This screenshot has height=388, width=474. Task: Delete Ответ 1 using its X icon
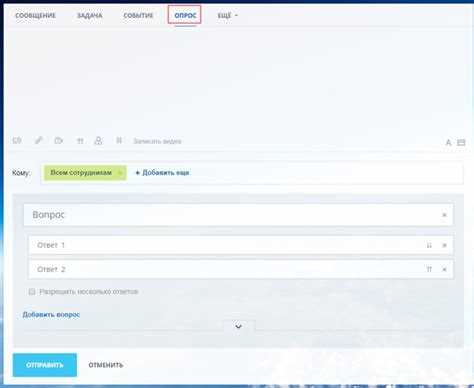pyautogui.click(x=444, y=245)
